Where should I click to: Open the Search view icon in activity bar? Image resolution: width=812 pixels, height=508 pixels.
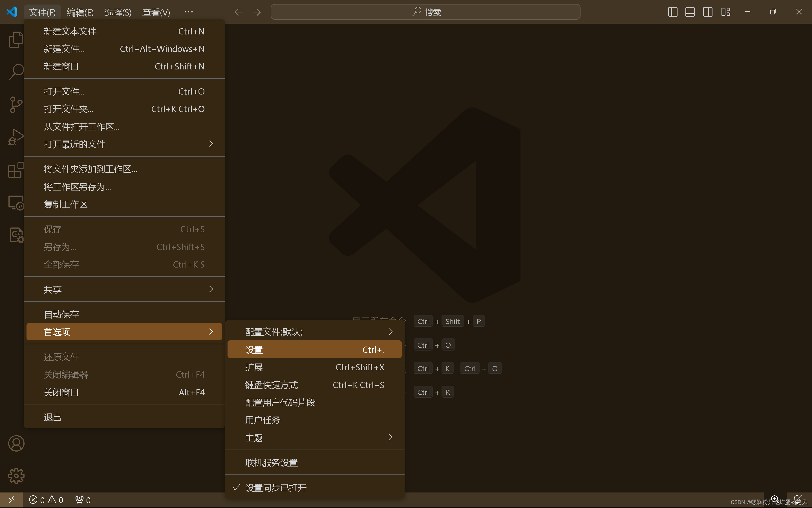(x=16, y=72)
